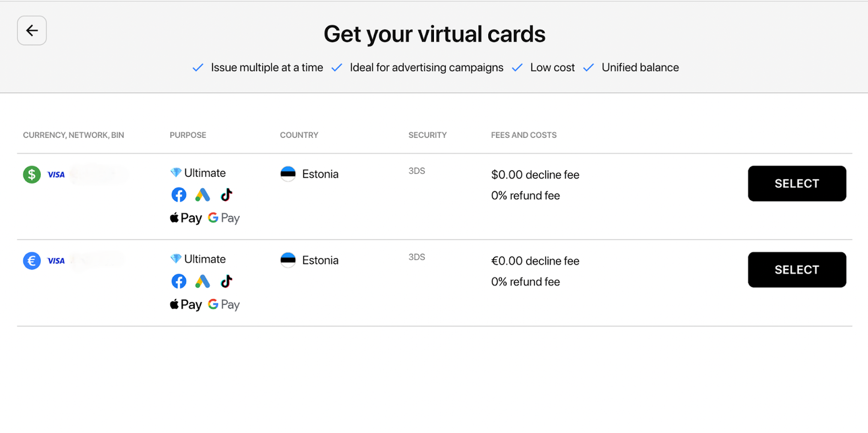Click the Google Pay icon on the EUR card
Image resolution: width=868 pixels, height=433 pixels.
[x=223, y=304]
